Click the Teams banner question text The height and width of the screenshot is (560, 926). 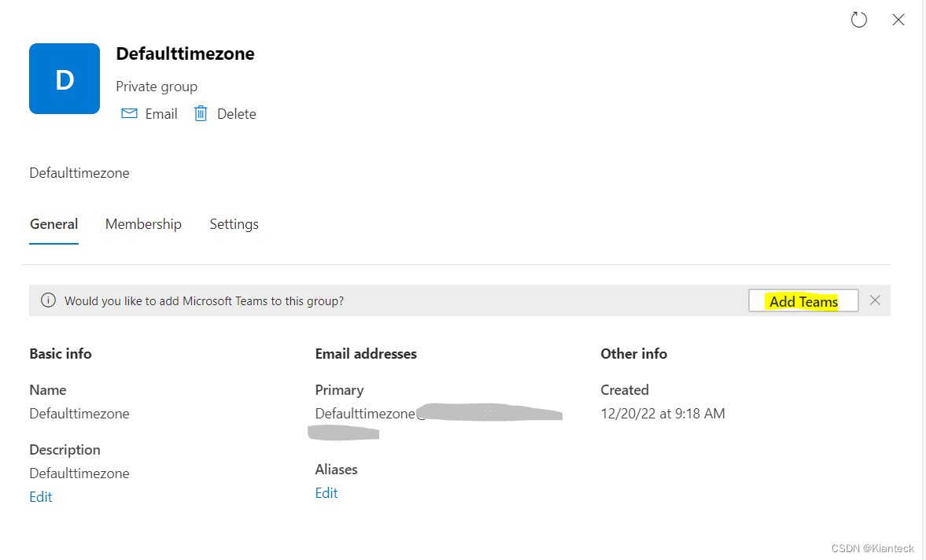click(x=204, y=301)
